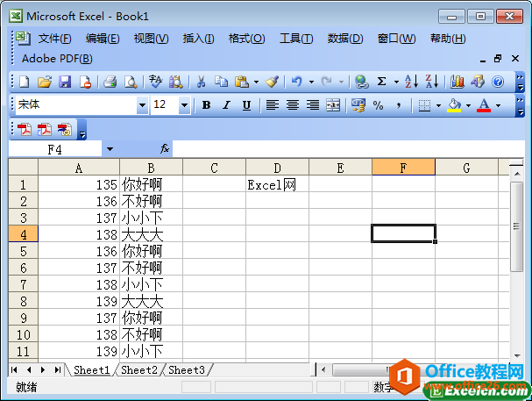
Task: Open the Borders dropdown arrow
Action: pos(438,105)
